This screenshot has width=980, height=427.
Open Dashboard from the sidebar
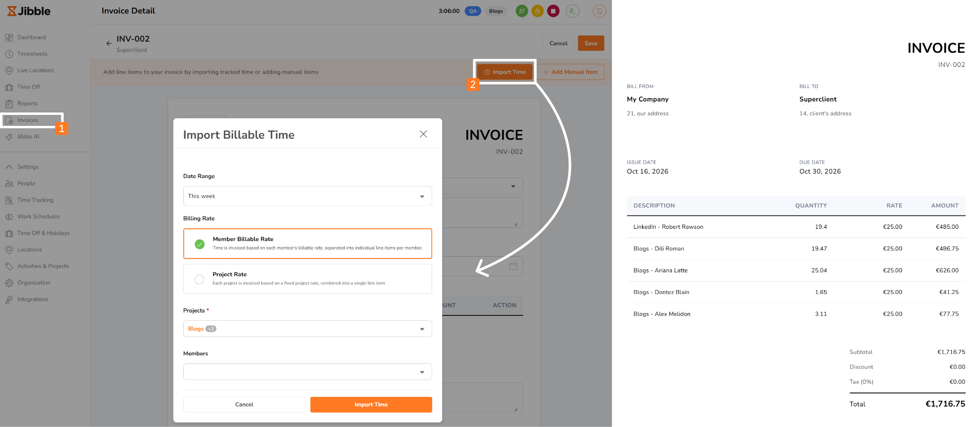(x=31, y=37)
